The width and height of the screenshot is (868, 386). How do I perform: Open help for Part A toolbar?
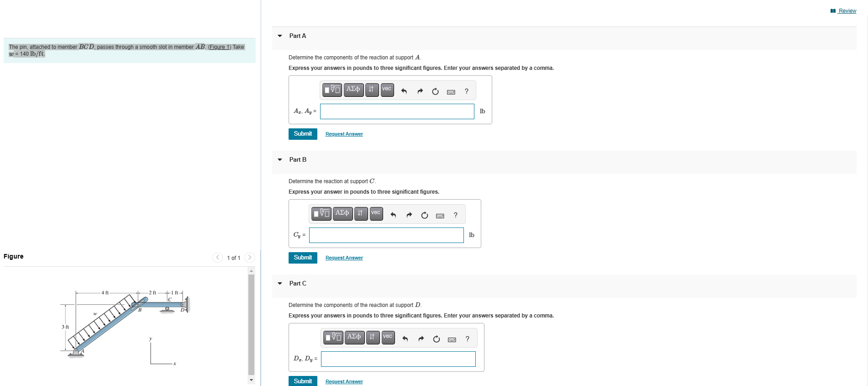coord(467,91)
